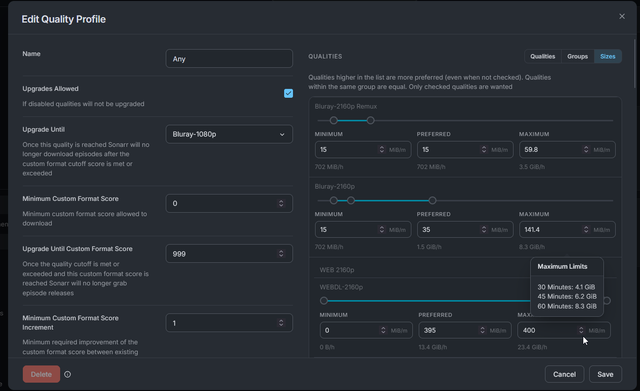Switch to the Qualities tab

(x=542, y=56)
